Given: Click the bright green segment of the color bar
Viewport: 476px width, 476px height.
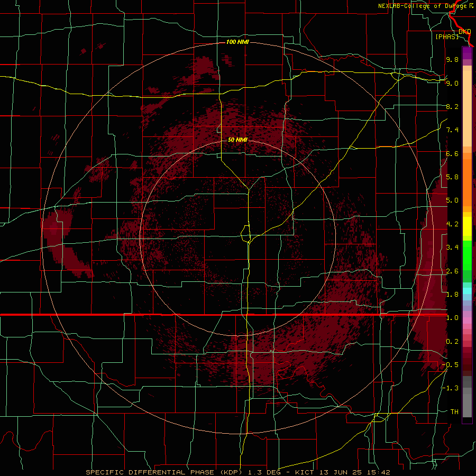Looking at the screenshot, I should [467, 255].
